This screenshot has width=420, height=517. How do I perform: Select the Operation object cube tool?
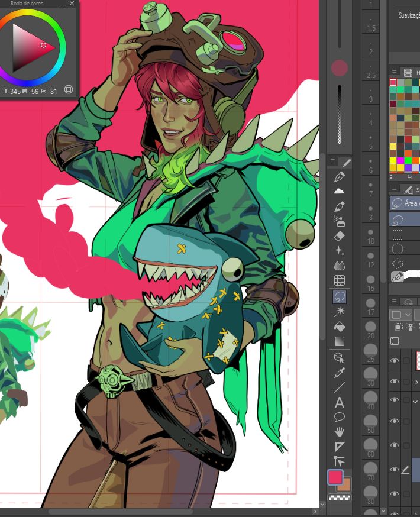(x=340, y=358)
